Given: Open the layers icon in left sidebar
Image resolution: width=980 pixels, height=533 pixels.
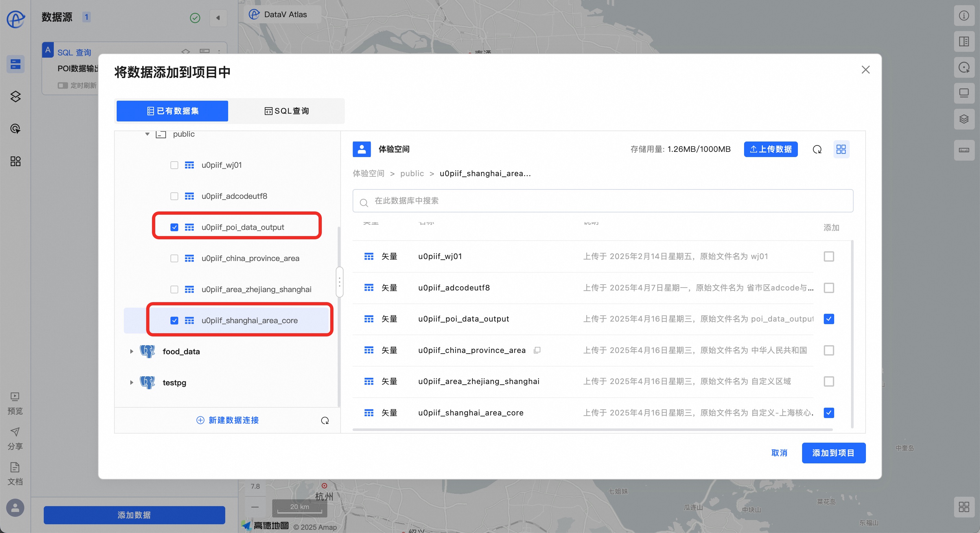Looking at the screenshot, I should (15, 96).
